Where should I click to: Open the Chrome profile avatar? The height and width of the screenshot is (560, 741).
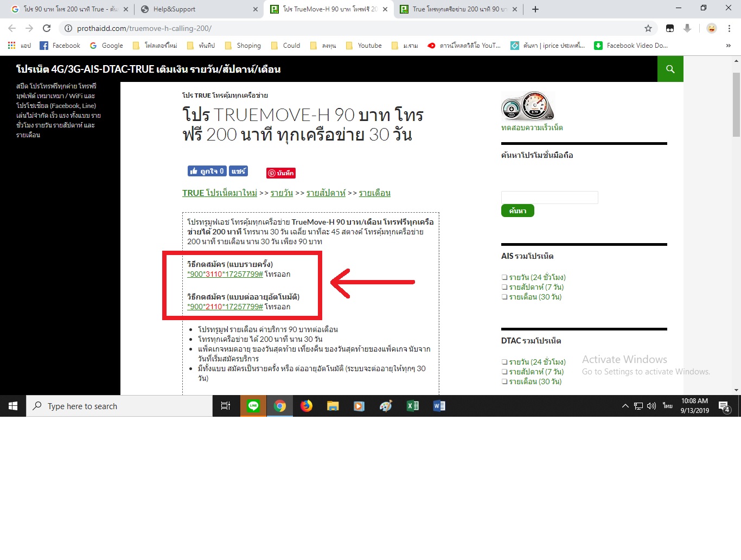point(712,28)
